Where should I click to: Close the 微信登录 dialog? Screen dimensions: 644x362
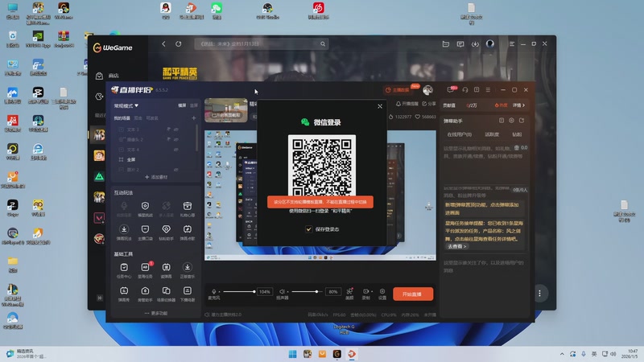click(x=380, y=106)
